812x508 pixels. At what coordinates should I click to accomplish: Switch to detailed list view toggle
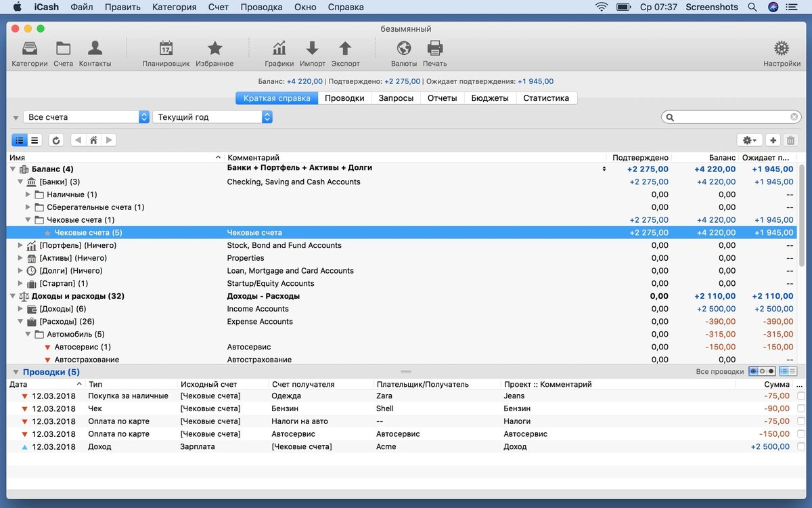click(x=35, y=140)
